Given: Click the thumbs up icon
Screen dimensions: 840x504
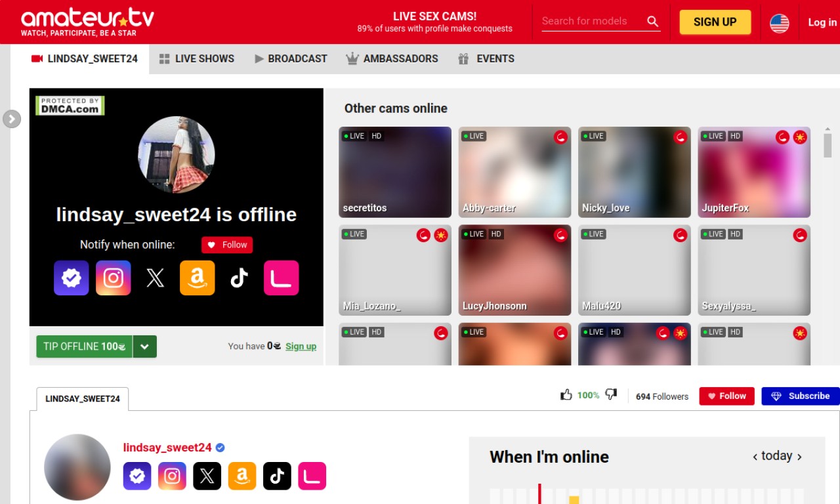Looking at the screenshot, I should [566, 394].
